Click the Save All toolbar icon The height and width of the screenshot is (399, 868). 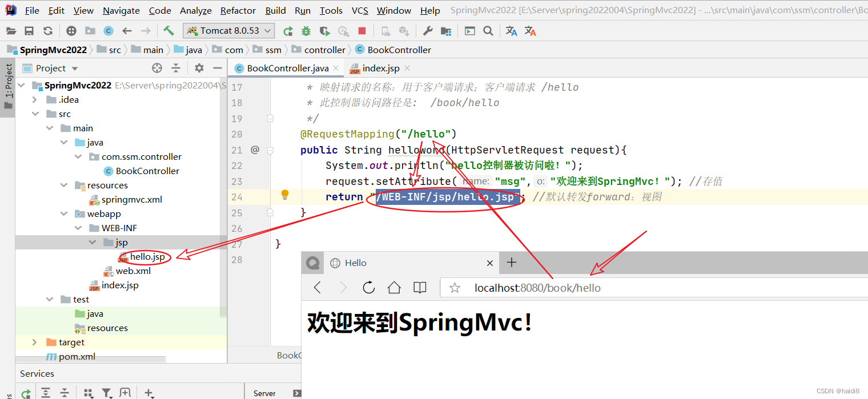(x=29, y=31)
